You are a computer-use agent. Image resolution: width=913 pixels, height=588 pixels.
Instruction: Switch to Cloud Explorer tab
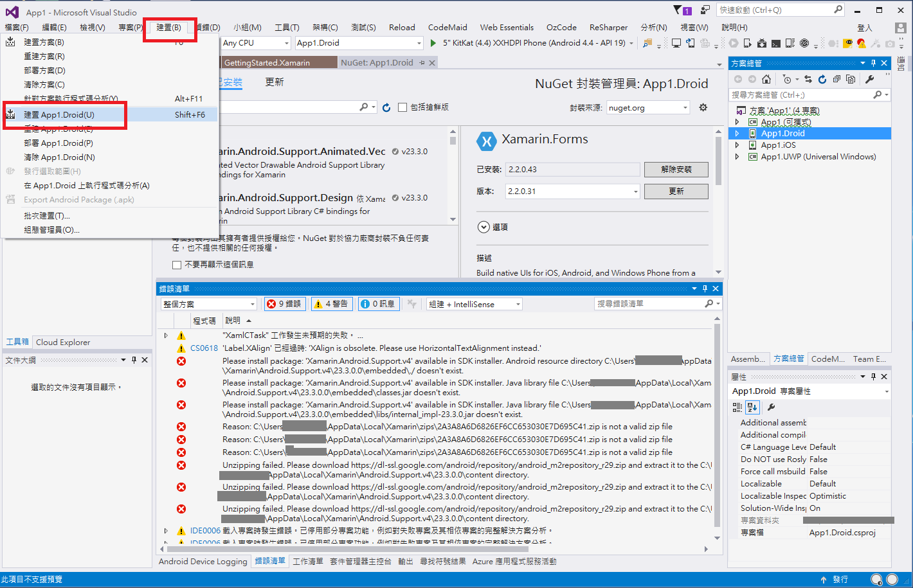pyautogui.click(x=63, y=342)
